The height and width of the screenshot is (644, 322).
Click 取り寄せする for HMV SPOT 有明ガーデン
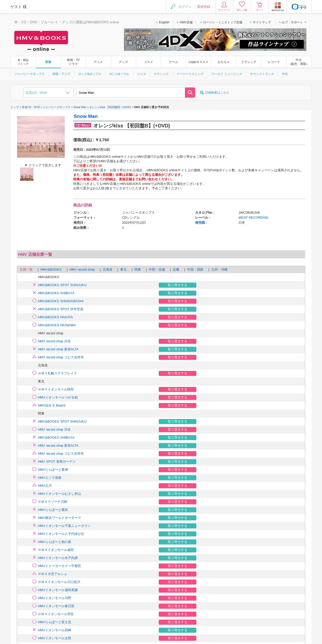tap(178, 462)
